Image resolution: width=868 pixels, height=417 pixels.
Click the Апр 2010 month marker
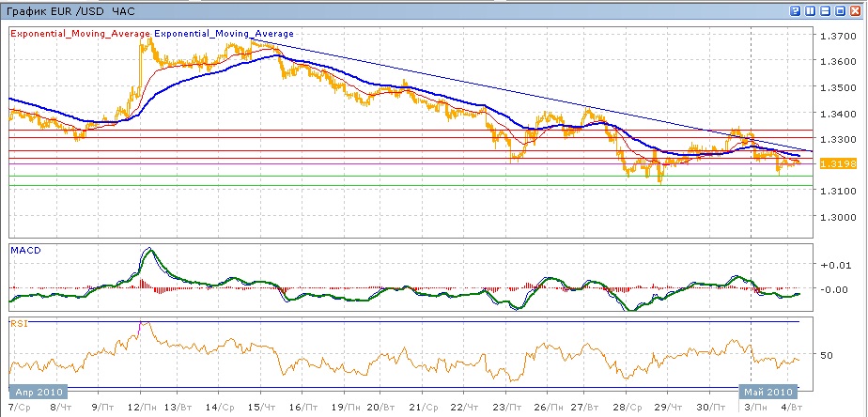pyautogui.click(x=36, y=390)
